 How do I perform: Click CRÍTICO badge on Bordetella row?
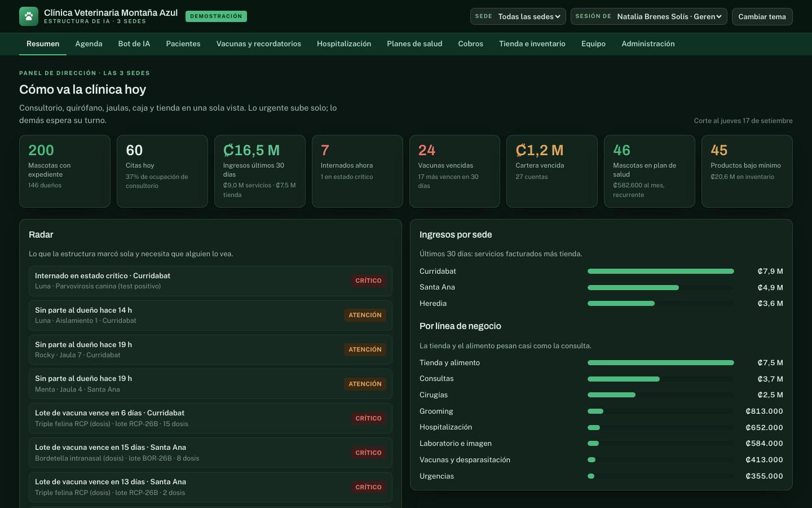point(368,453)
